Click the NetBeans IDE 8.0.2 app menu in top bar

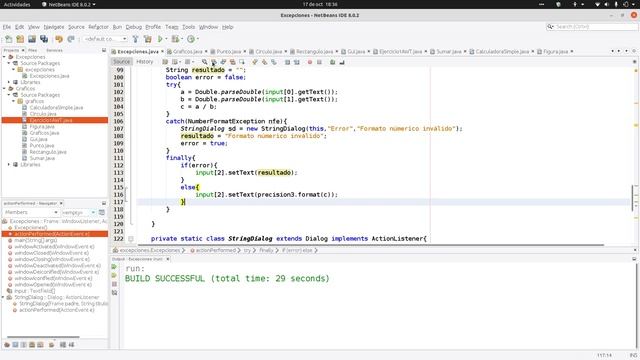pos(69,4)
